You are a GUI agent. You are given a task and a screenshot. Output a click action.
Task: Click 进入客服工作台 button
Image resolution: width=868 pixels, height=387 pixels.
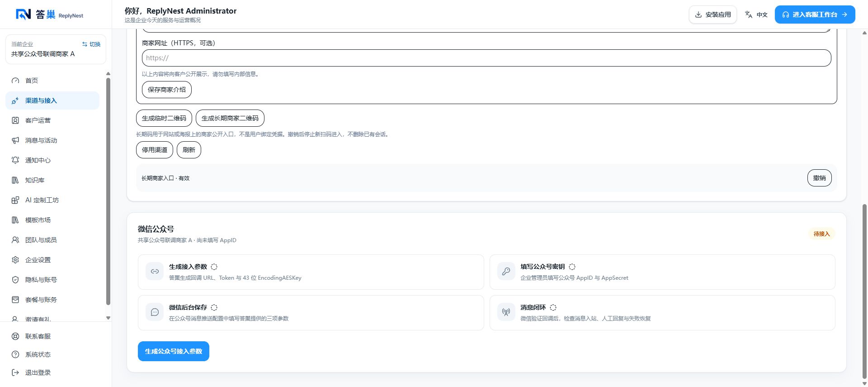815,14
